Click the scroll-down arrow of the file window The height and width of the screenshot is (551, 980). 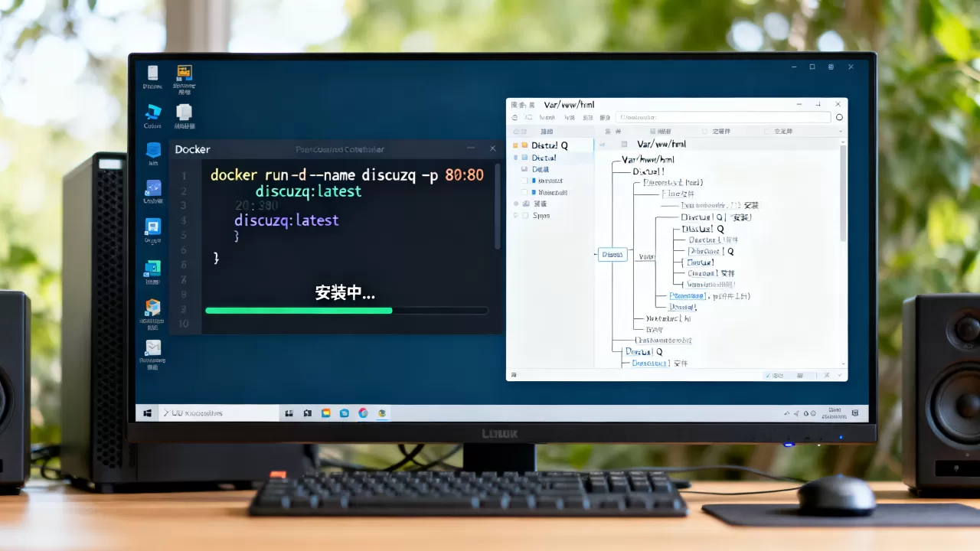[843, 364]
